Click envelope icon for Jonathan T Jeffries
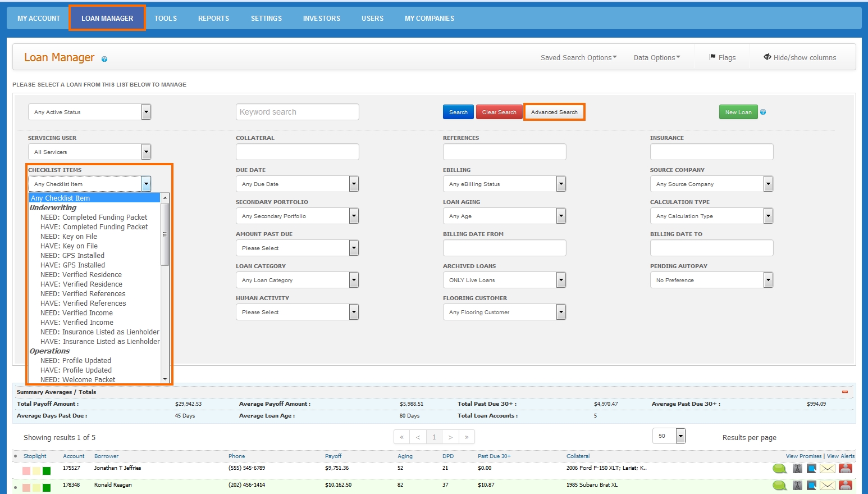Image resolution: width=868 pixels, height=494 pixels. pyautogui.click(x=828, y=469)
